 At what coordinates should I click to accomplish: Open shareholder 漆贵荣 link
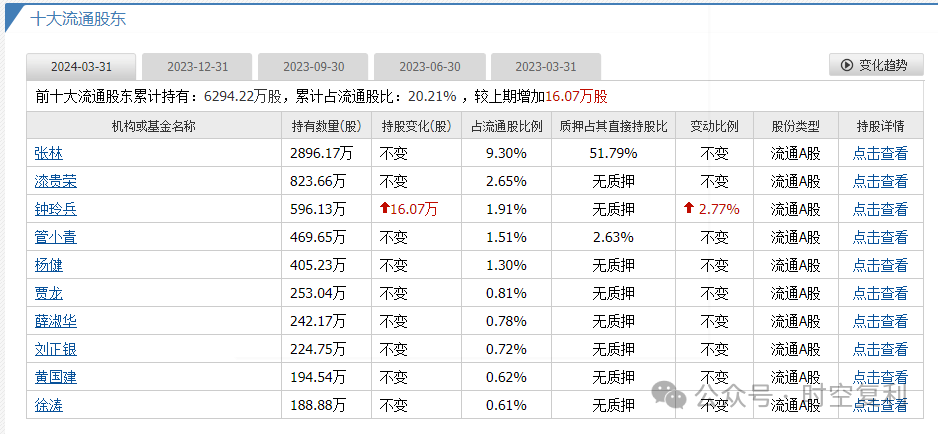pyautogui.click(x=56, y=181)
